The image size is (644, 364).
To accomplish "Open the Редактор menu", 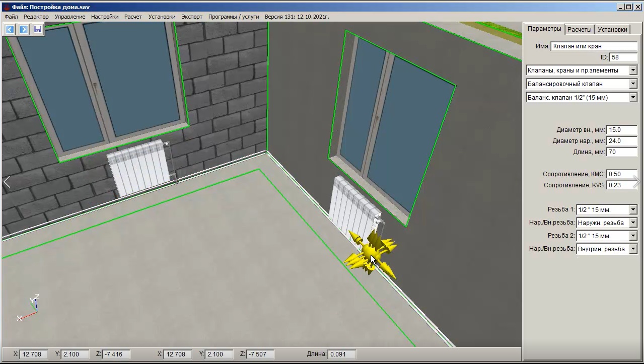I will pyautogui.click(x=36, y=17).
